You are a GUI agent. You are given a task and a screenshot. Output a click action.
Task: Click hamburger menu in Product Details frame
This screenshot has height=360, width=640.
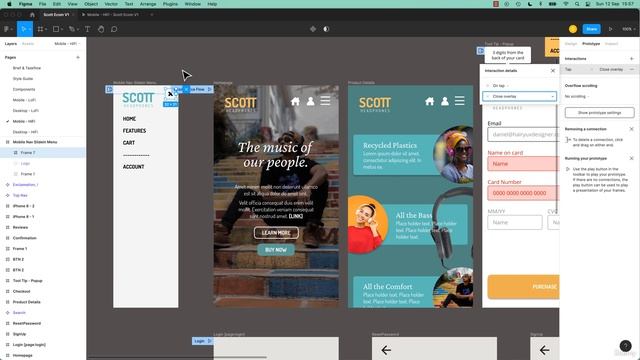tap(460, 100)
